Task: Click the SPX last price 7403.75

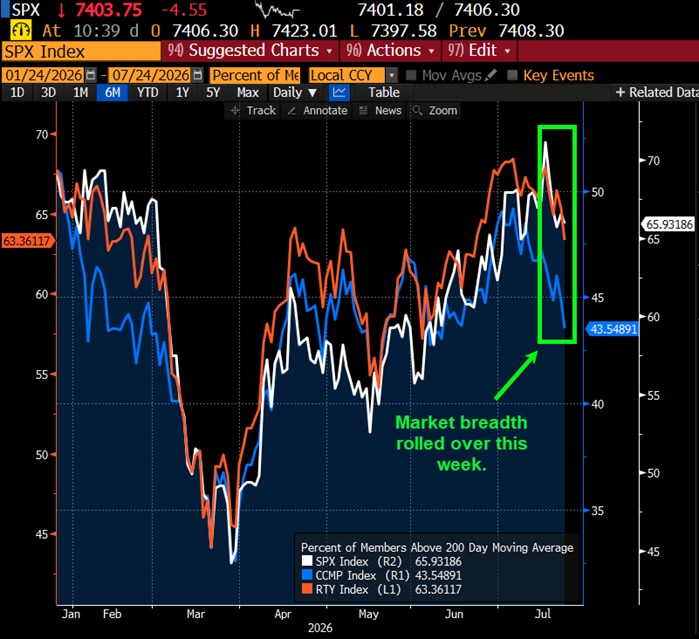Action: [109, 10]
